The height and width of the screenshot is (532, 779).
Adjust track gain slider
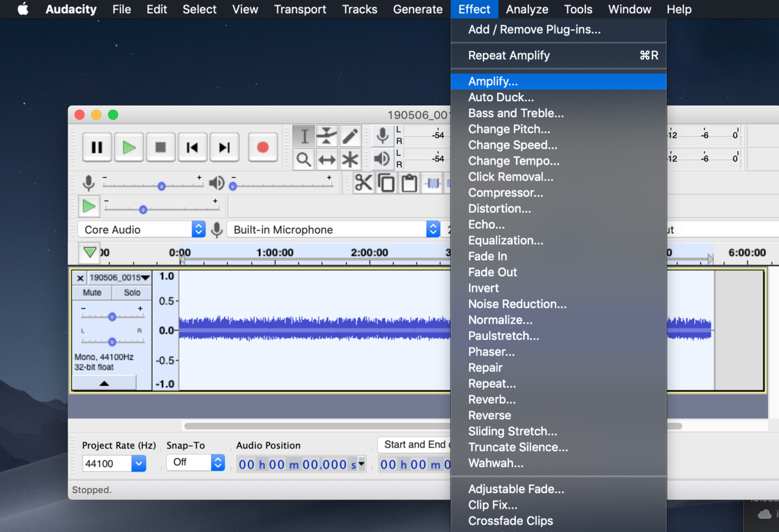pyautogui.click(x=112, y=317)
